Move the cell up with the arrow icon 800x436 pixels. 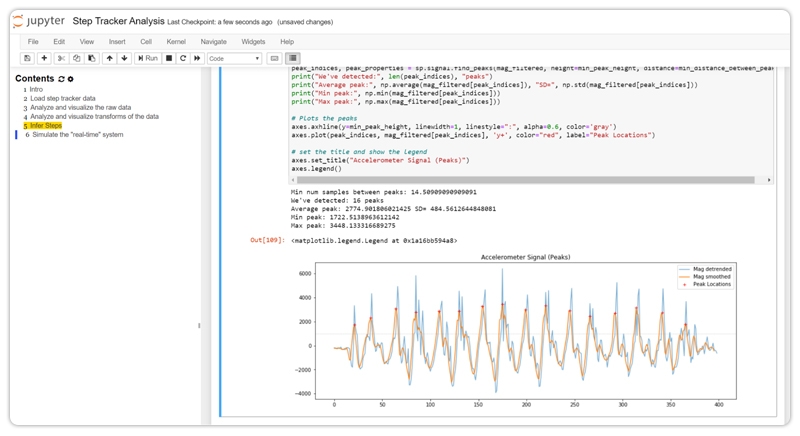(x=110, y=59)
